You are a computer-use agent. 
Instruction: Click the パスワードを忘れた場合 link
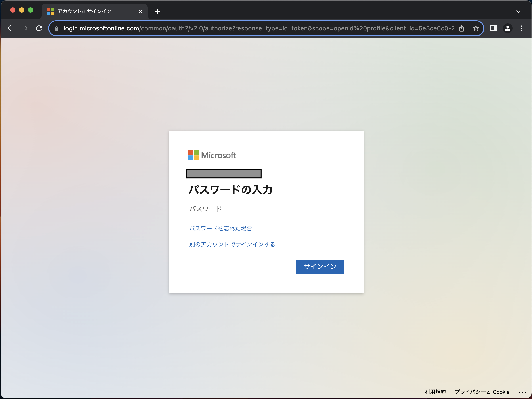[220, 228]
